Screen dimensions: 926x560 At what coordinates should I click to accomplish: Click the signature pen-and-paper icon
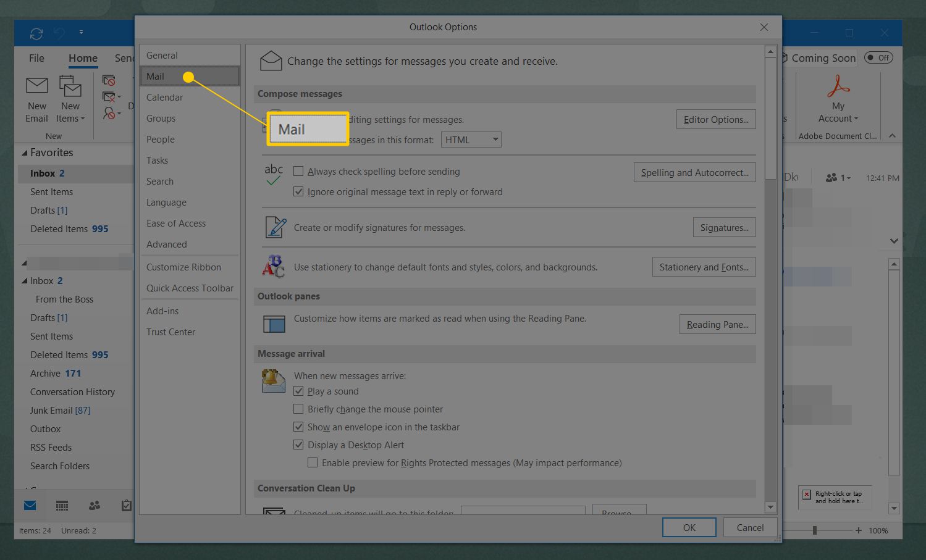[x=275, y=227]
